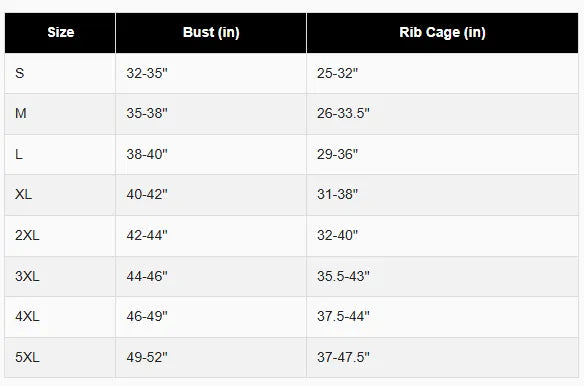
Task: Click the 49-52" bust measurement
Action: click(x=147, y=357)
